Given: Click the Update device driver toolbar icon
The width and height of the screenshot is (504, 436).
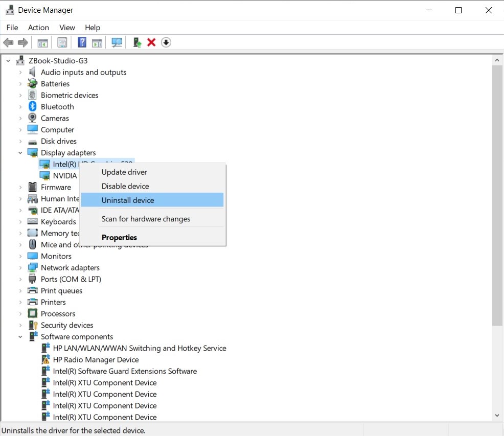Looking at the screenshot, I should [137, 42].
